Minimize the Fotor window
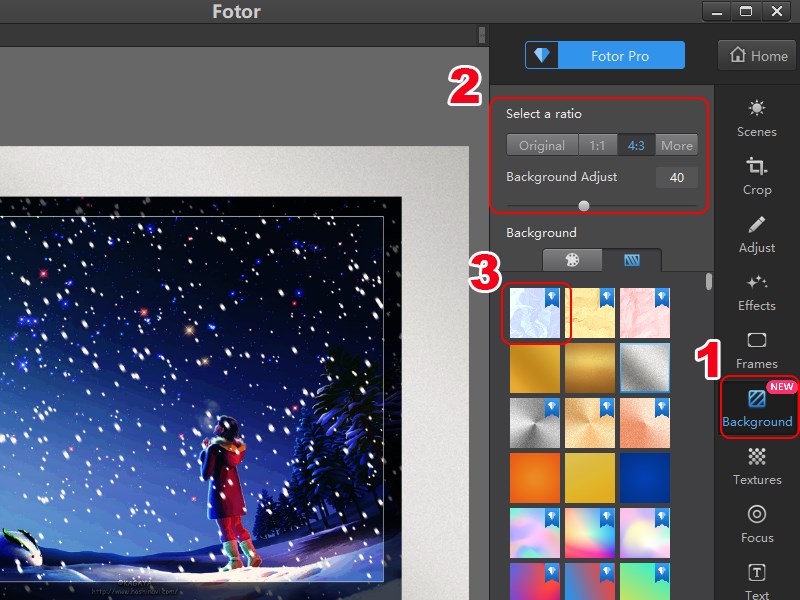 point(717,11)
